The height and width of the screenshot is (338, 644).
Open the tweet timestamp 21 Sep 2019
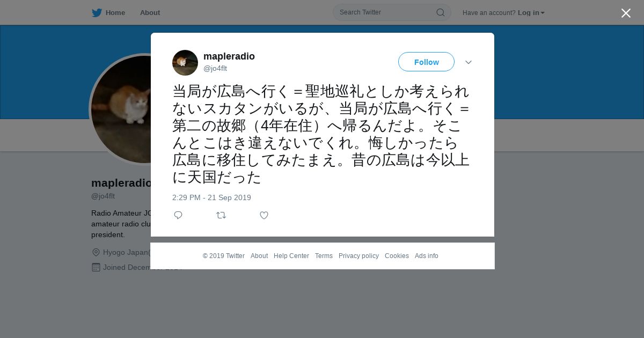211,197
